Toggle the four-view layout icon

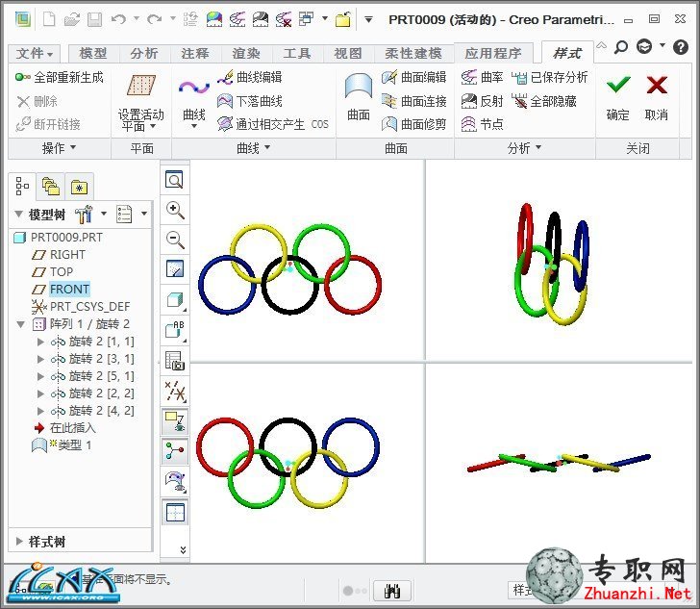(x=175, y=513)
